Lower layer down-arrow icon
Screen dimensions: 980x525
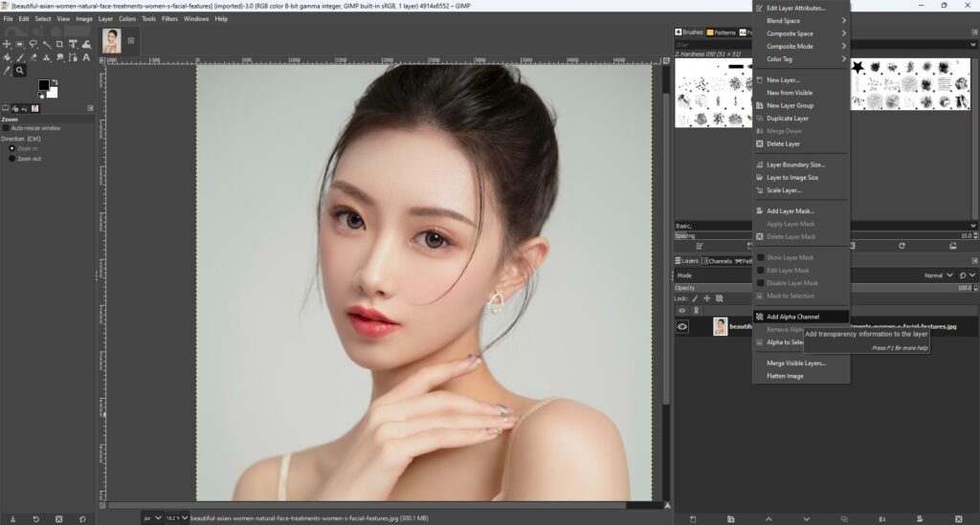(806, 518)
